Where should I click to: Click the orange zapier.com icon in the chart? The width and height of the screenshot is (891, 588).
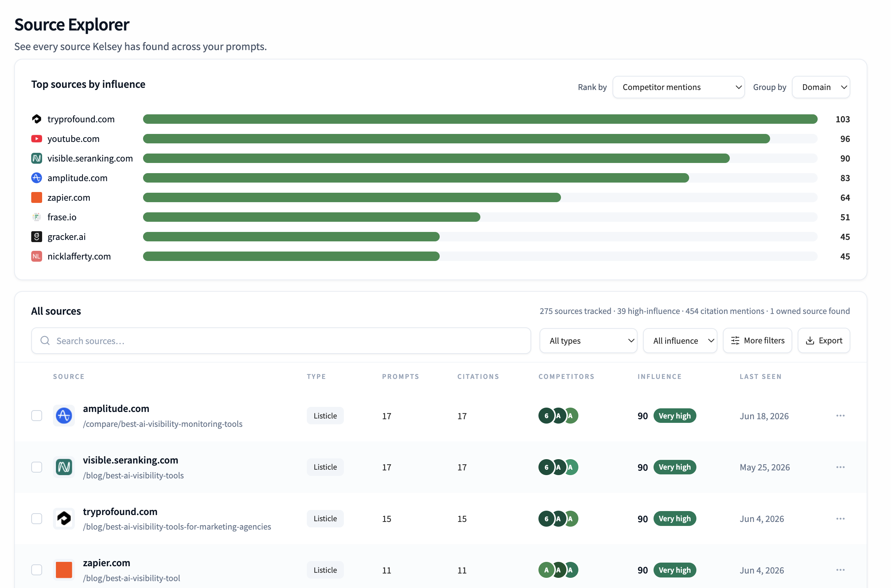36,197
